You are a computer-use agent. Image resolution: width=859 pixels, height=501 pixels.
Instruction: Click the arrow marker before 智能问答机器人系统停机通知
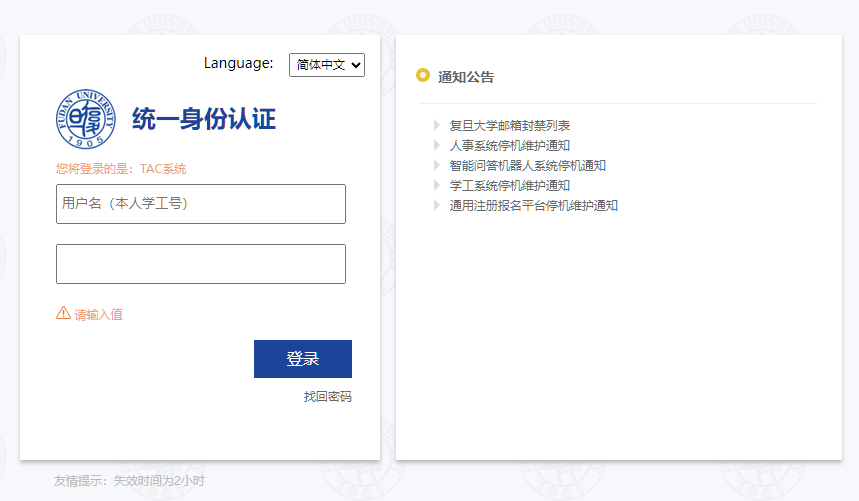pyautogui.click(x=437, y=165)
